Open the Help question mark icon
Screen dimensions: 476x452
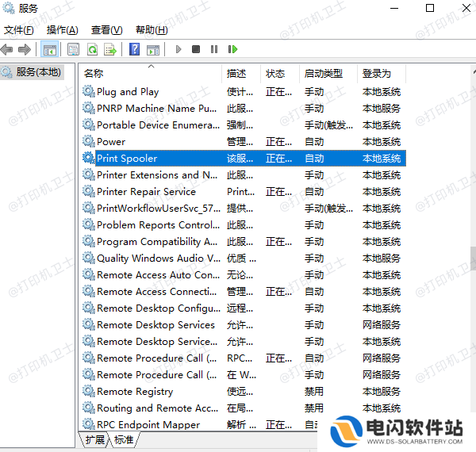tap(135, 49)
